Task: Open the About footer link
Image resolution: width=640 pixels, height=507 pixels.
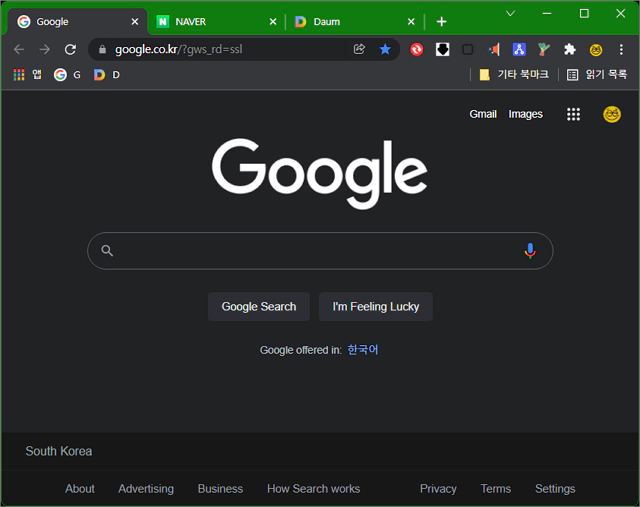Action: 80,489
